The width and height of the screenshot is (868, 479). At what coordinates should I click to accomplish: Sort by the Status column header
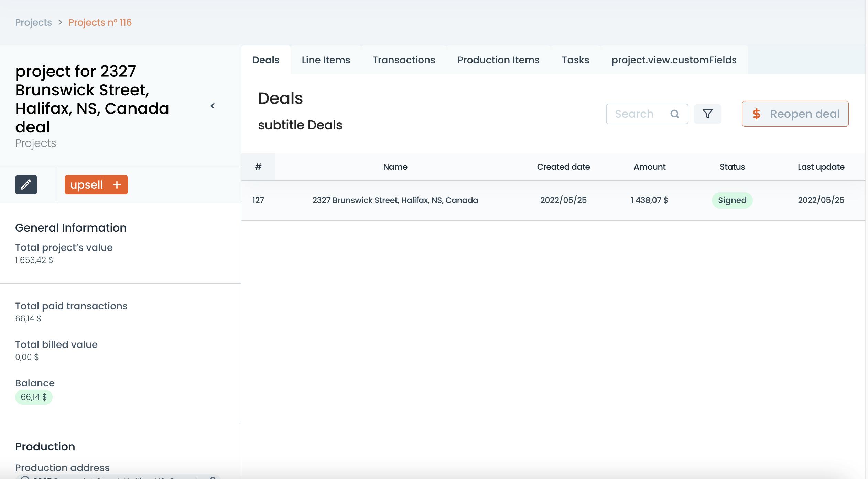pos(732,167)
